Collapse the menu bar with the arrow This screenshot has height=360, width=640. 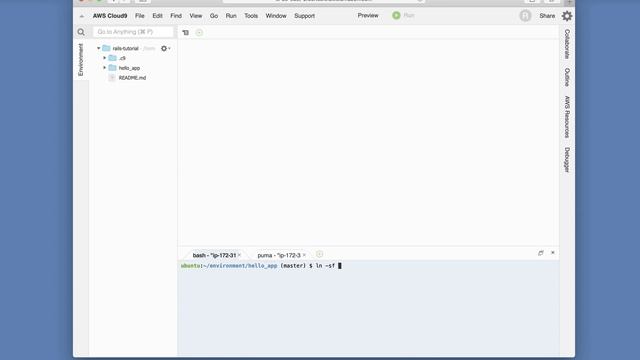coord(82,16)
